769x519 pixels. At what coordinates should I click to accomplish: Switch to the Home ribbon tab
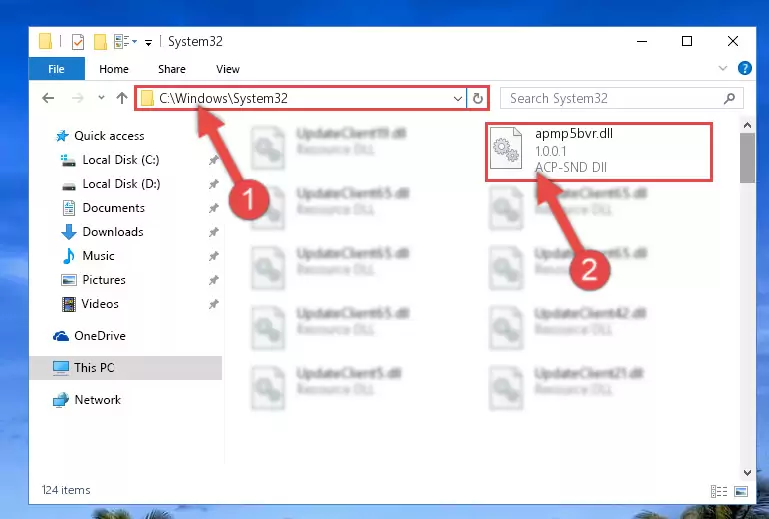coord(114,69)
